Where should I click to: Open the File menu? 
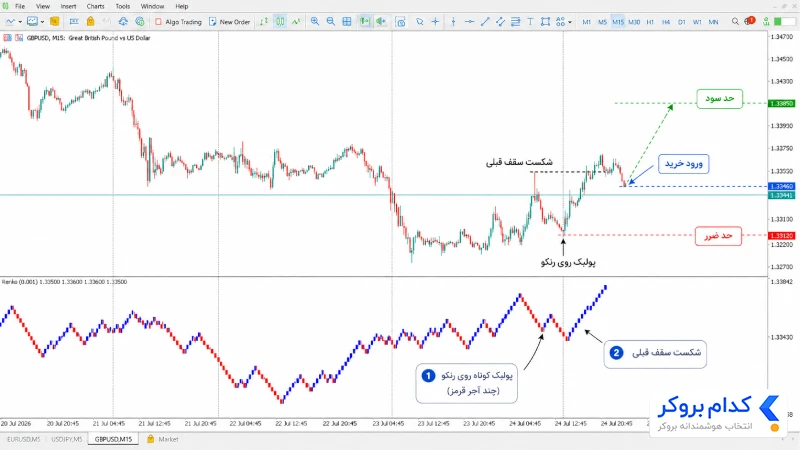[20, 6]
